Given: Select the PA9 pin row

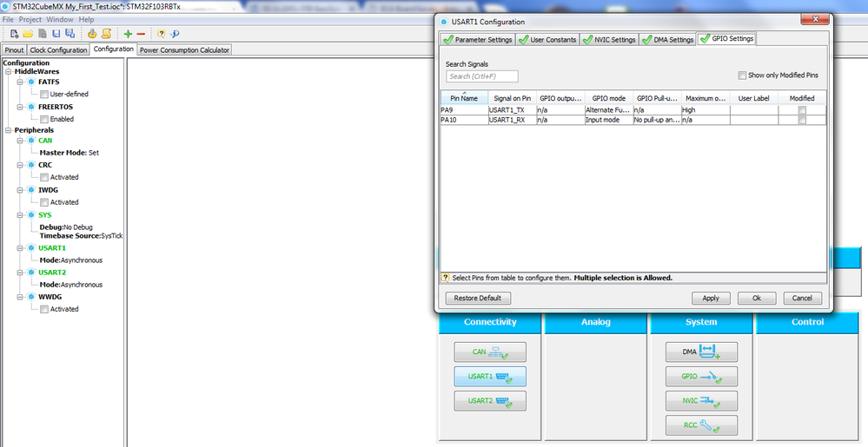Looking at the screenshot, I should (x=633, y=110).
